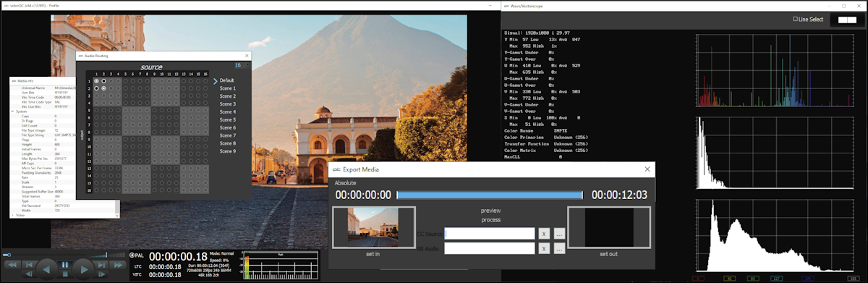Image resolution: width=868 pixels, height=283 pixels.
Task: Select Scene 7 in Audio Routing
Action: coord(228,135)
